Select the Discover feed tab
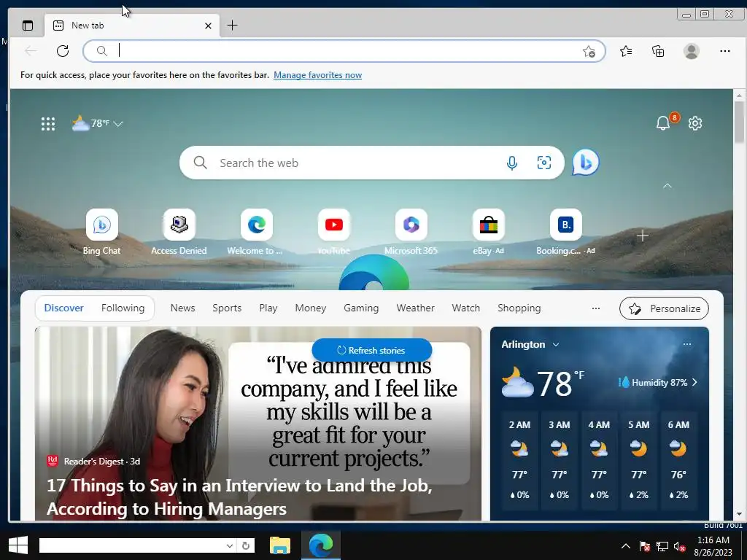747x560 pixels. (x=64, y=308)
